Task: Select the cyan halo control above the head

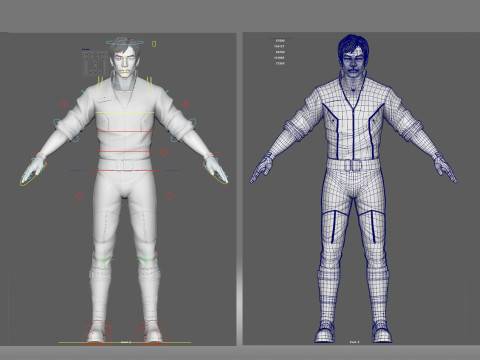Action: click(x=125, y=43)
